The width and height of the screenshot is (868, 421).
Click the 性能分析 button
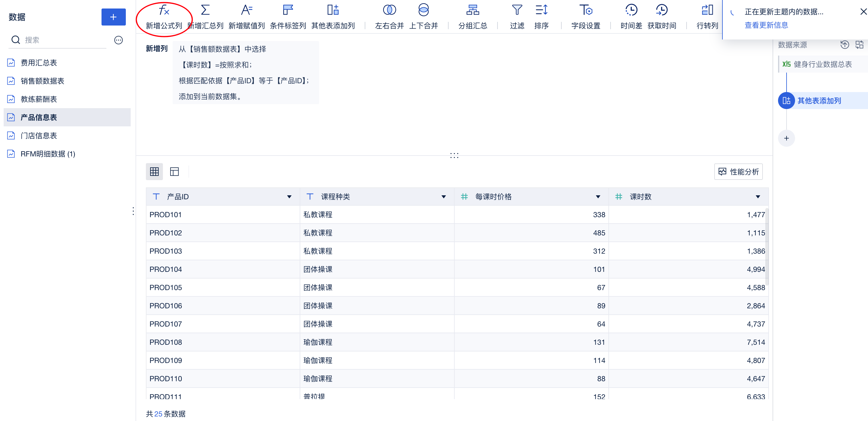(738, 172)
